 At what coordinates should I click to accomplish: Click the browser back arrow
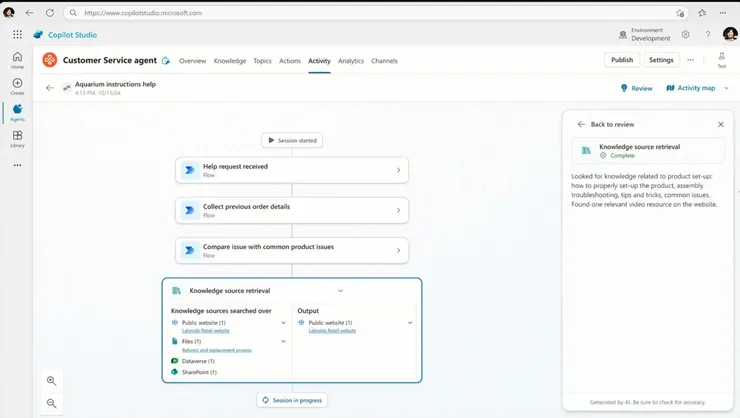[x=29, y=13]
